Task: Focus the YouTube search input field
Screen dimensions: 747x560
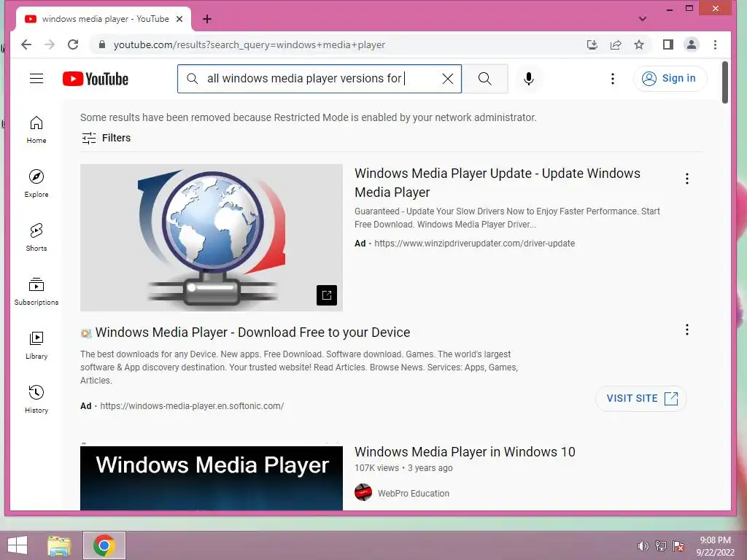Action: pyautogui.click(x=320, y=79)
